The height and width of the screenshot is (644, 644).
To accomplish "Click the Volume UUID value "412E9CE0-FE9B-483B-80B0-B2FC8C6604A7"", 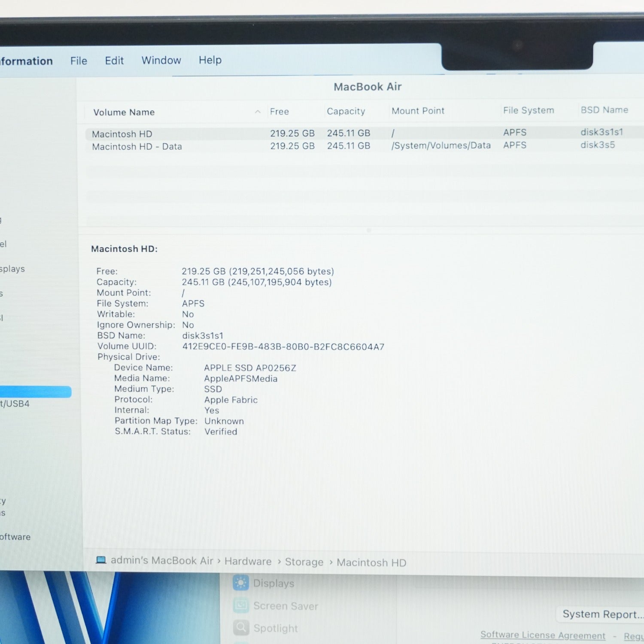I will (x=283, y=346).
